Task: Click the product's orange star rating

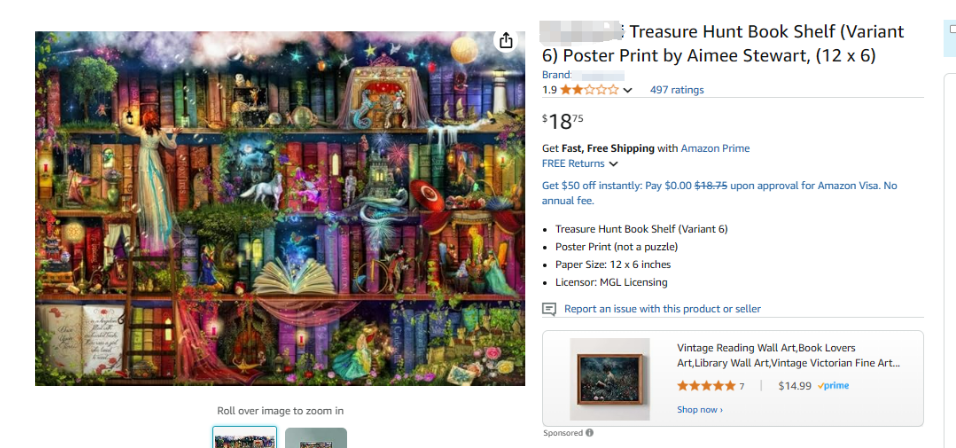Action: click(x=589, y=90)
